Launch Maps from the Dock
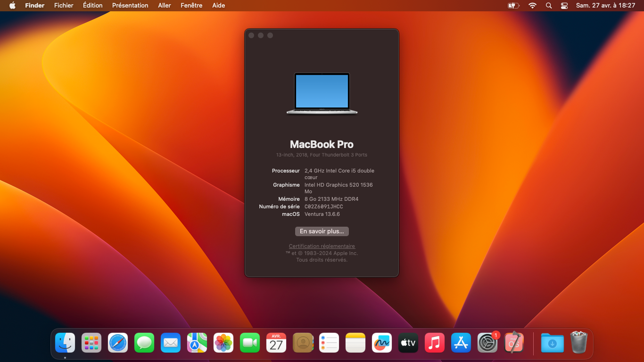 tap(197, 343)
